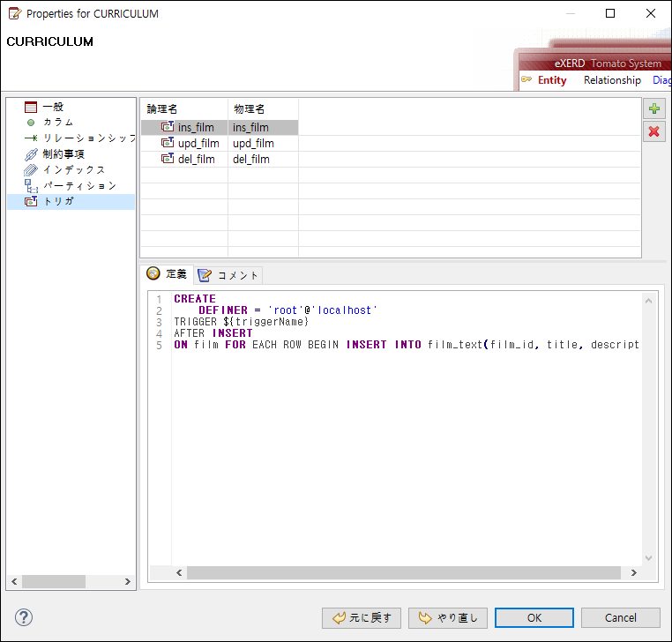The height and width of the screenshot is (642, 672).
Task: Click del_film physical name cell
Action: pos(263,159)
